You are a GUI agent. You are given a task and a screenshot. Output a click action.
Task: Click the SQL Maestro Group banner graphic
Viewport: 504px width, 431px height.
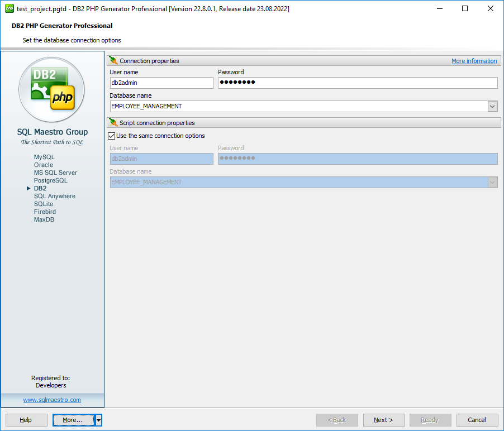coord(51,132)
